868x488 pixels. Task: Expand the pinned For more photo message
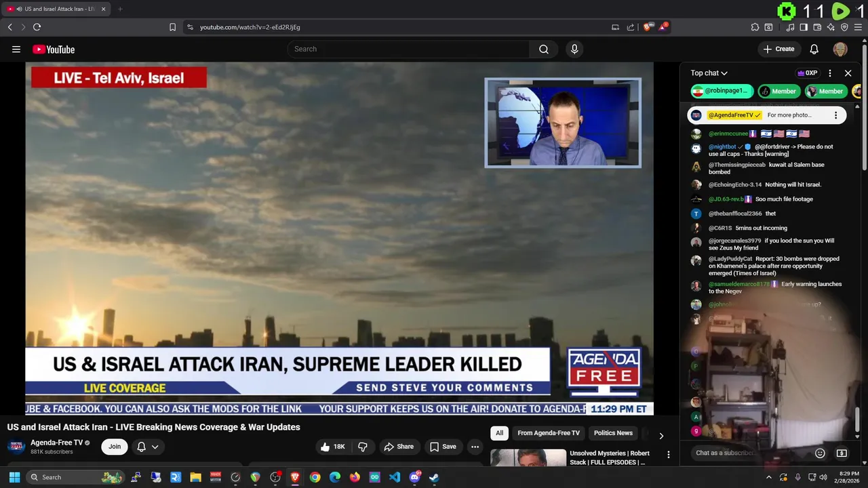point(789,115)
